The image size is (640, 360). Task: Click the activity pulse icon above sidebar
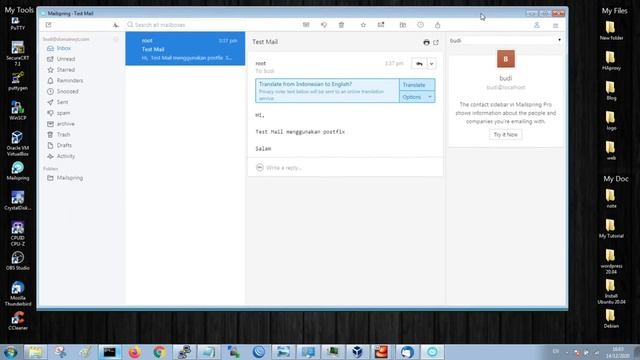click(x=116, y=25)
